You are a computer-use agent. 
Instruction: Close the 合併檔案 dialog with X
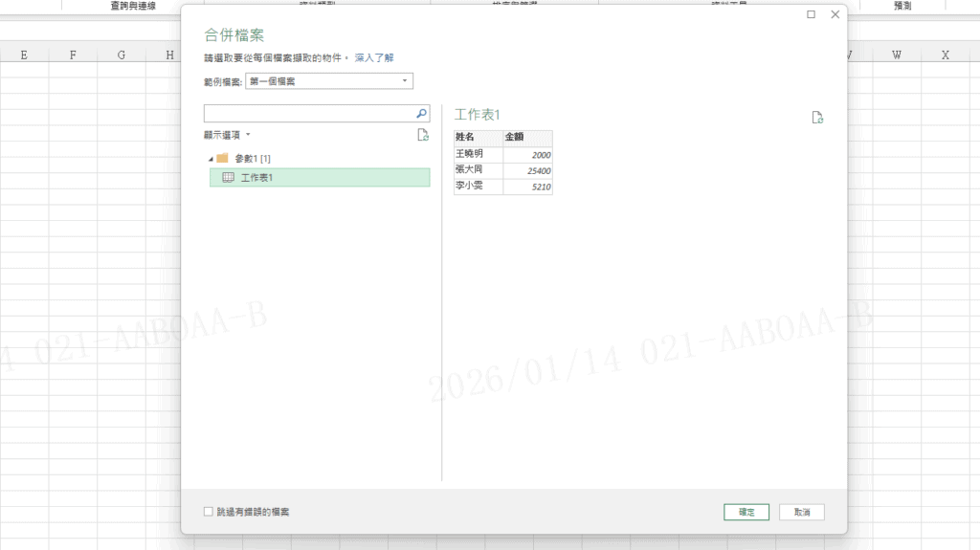(x=835, y=14)
